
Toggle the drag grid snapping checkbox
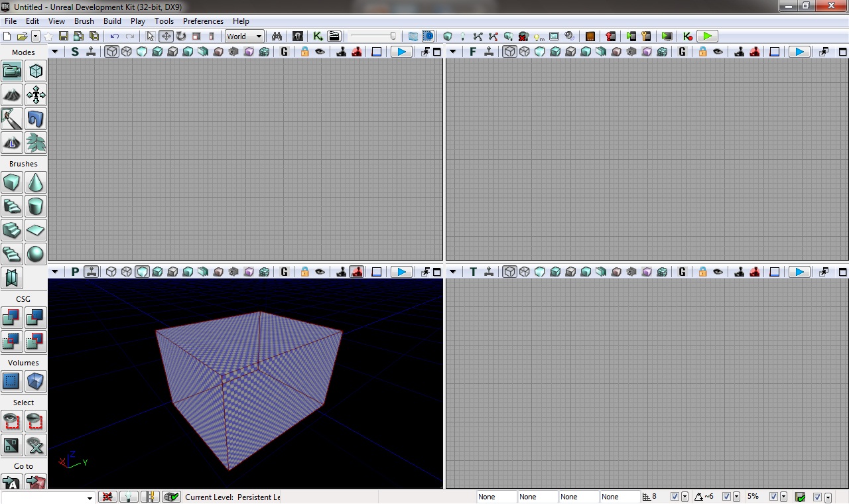point(675,497)
